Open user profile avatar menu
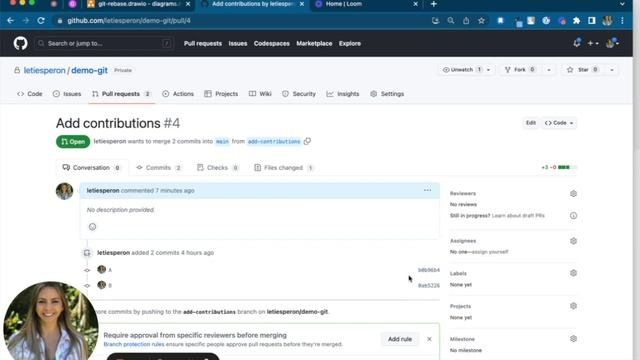Image resolution: width=640 pixels, height=360 pixels. point(612,43)
